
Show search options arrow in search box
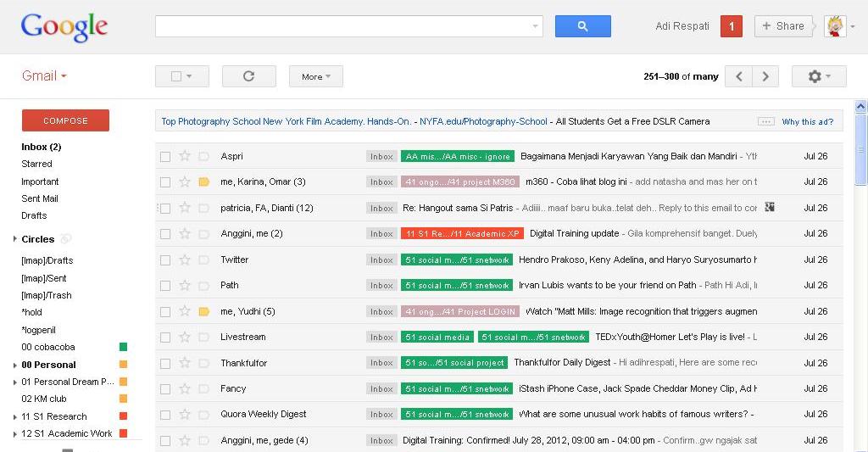point(535,26)
